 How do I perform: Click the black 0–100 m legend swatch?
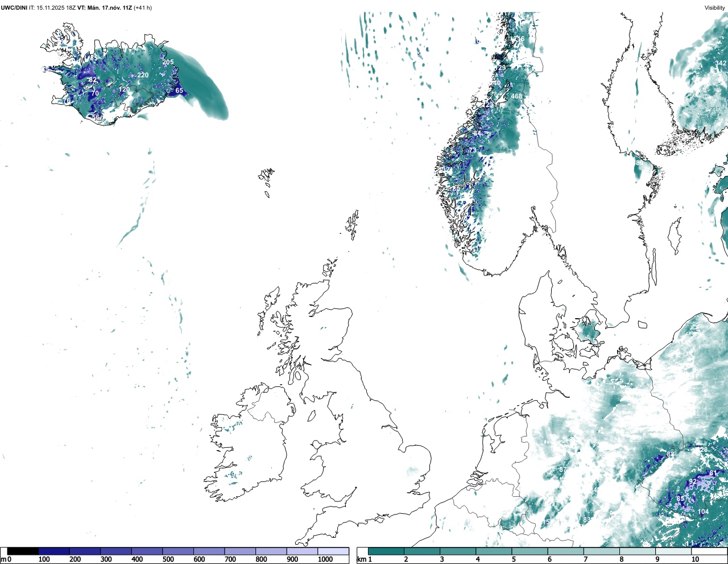[x=23, y=551]
